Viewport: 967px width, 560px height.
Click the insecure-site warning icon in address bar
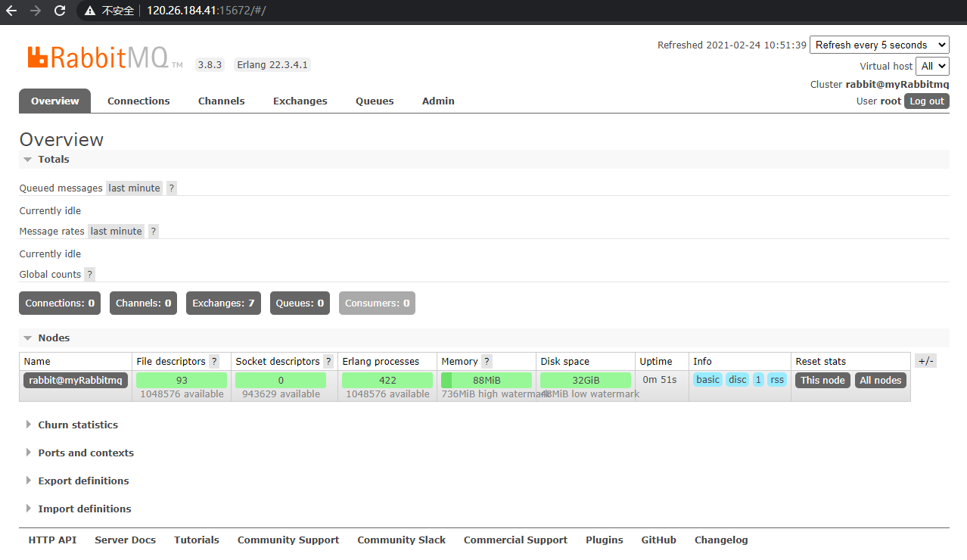(x=90, y=11)
